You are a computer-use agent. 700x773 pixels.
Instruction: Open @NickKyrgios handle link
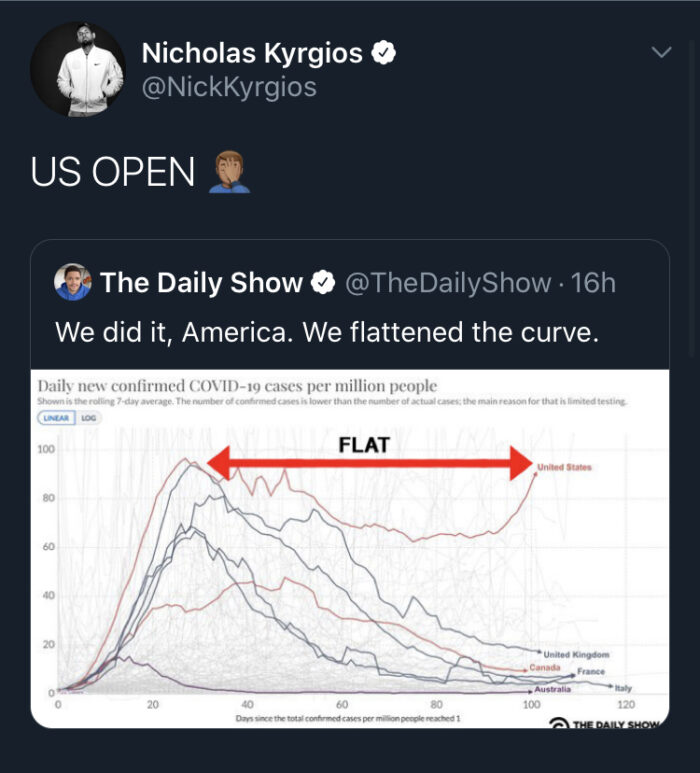click(x=229, y=87)
